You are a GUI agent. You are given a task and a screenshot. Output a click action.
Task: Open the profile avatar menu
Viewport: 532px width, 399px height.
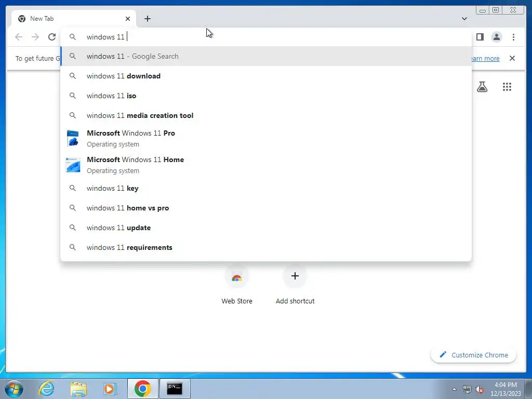(x=496, y=37)
